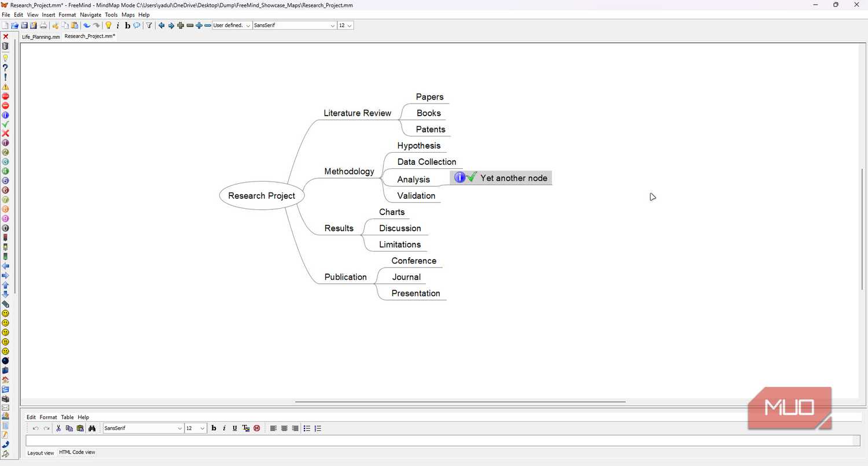Toggle the cloud shape for the node
Image resolution: width=868 pixels, height=466 pixels.
(137, 25)
